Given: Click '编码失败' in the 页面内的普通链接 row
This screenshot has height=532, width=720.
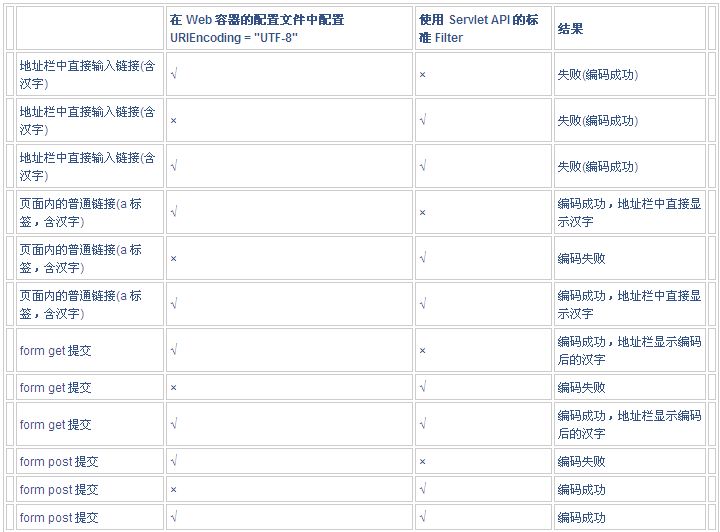Looking at the screenshot, I should pos(581,258).
